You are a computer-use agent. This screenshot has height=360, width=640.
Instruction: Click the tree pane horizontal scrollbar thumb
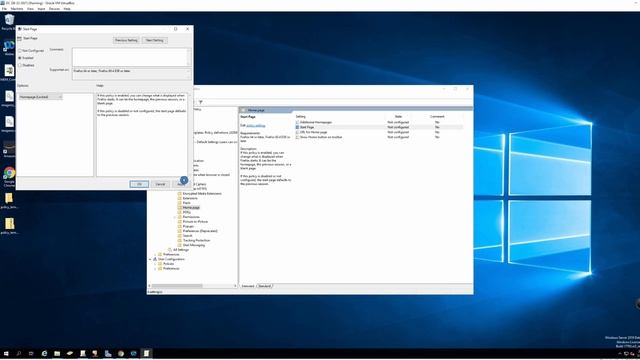(177, 286)
